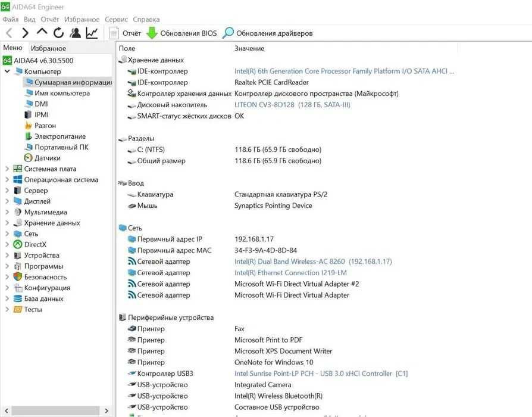Expand the DirectX tree node
This screenshot has height=417, width=532.
coord(7,244)
